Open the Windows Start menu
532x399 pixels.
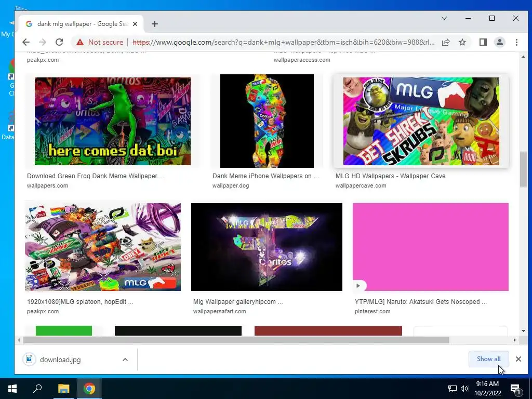[12, 389]
